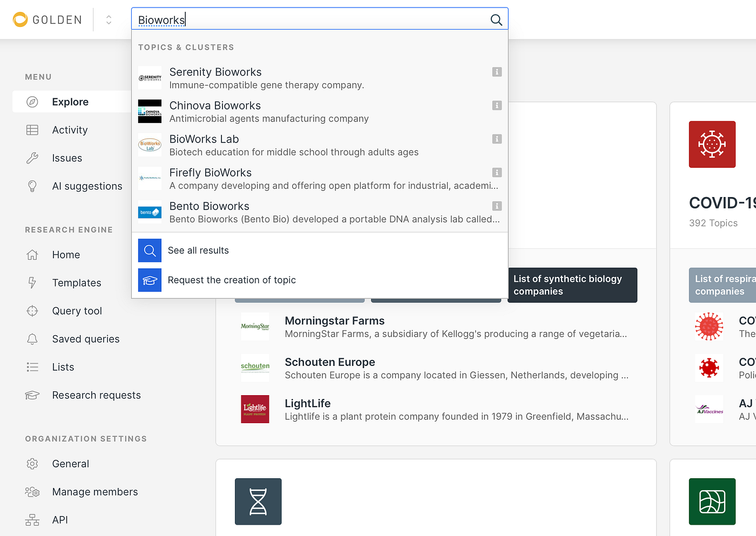This screenshot has width=756, height=536.
Task: Select Serenity Bioworks search result
Action: (x=320, y=78)
